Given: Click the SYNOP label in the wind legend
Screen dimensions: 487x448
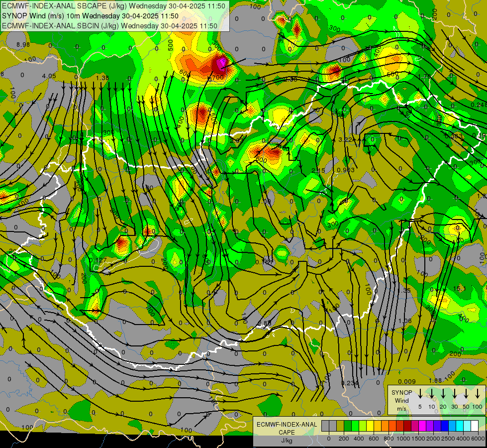Looking at the screenshot, I should pyautogui.click(x=401, y=393).
